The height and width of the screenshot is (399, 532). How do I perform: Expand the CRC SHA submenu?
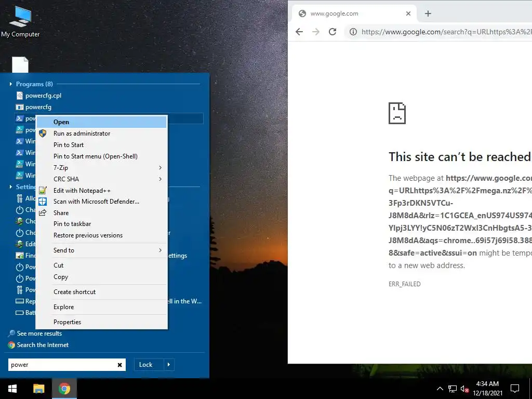pos(160,179)
